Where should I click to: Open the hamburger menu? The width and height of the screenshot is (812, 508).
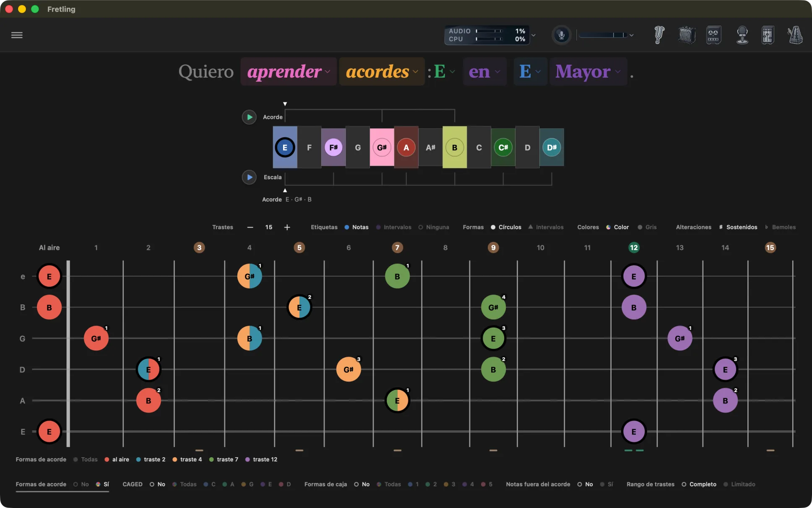click(x=17, y=35)
